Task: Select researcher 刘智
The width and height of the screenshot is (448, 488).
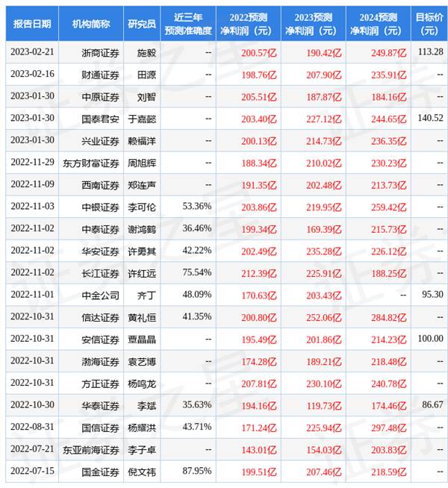Action: point(146,97)
